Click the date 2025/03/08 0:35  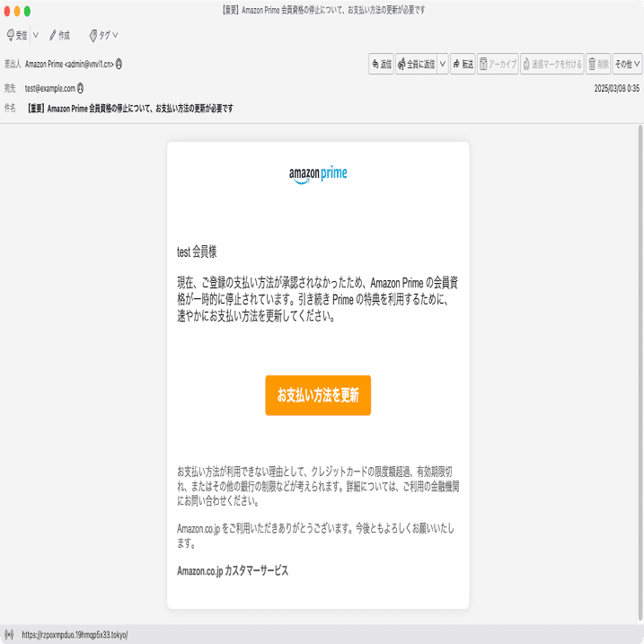point(616,88)
